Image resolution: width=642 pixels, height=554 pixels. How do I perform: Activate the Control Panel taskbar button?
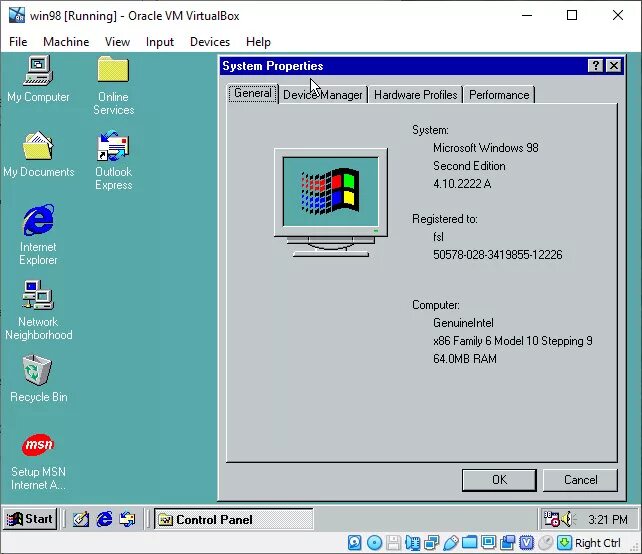tap(234, 519)
